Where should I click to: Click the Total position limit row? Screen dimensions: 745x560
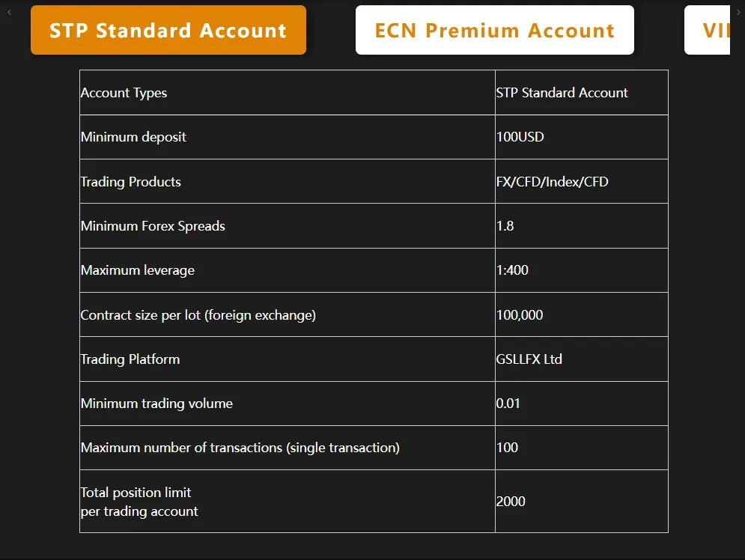pyautogui.click(x=139, y=500)
